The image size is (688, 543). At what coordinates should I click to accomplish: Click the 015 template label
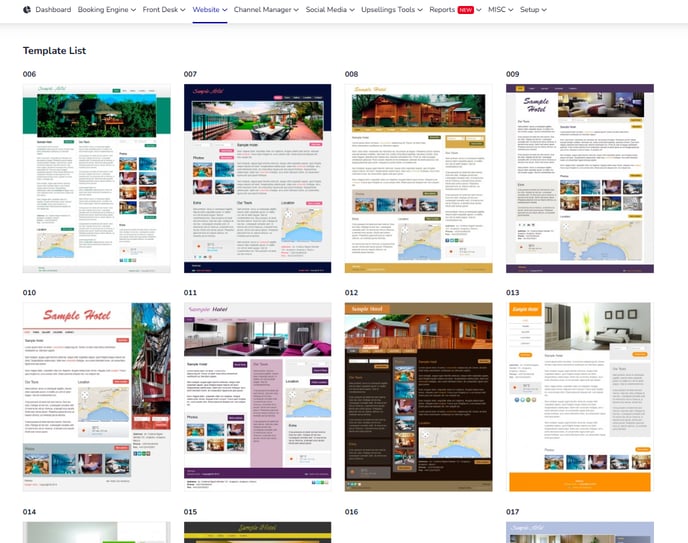[x=190, y=512]
